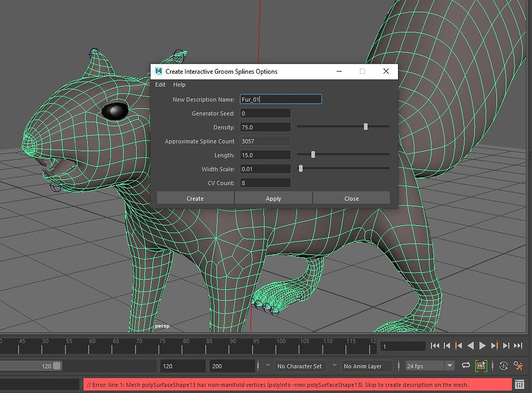Click the Generator Seed field
Screen dimensions: 532x393
[x=265, y=114]
